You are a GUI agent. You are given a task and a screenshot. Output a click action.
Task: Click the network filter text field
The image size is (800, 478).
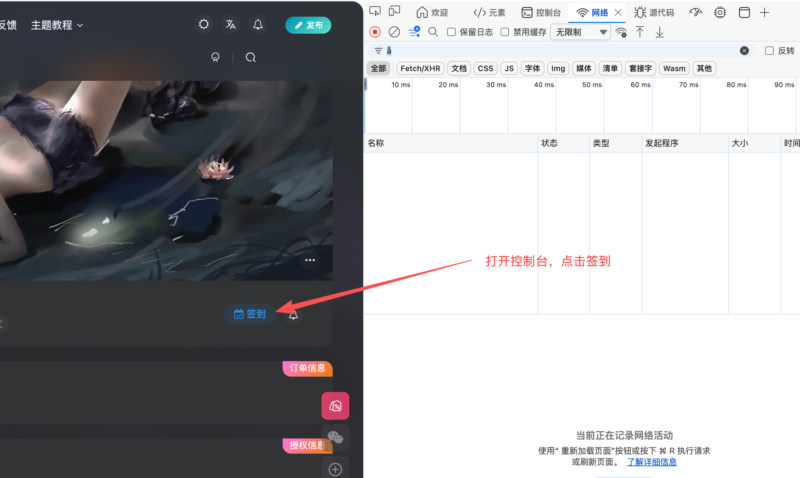(x=561, y=51)
